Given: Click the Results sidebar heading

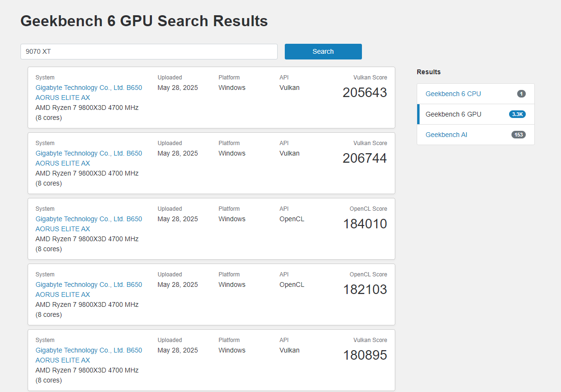Looking at the screenshot, I should 429,72.
